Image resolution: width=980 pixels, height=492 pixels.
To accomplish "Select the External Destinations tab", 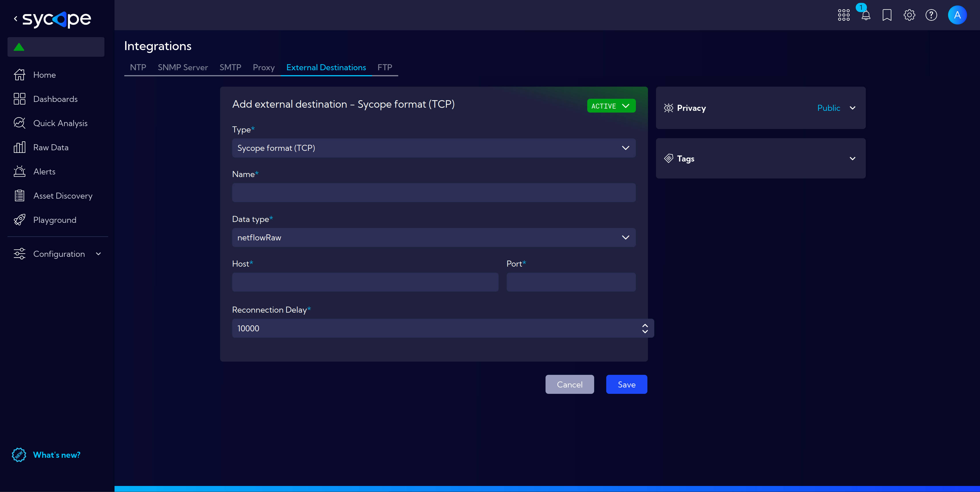I will tap(326, 67).
